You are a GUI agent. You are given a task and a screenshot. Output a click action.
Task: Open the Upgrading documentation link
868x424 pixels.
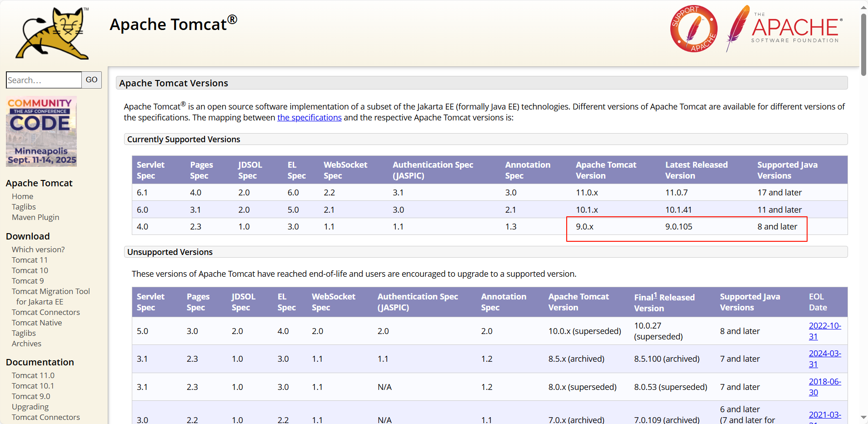[30, 407]
